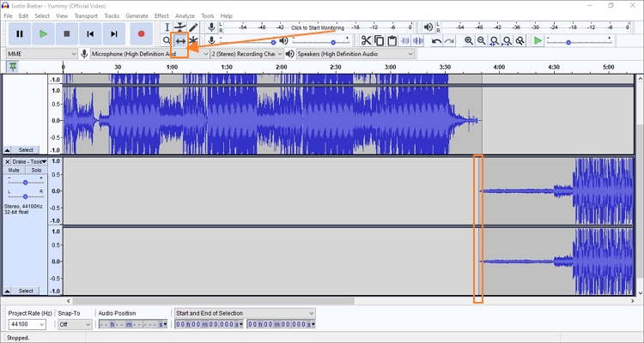Click 'Click to Start Monitoring' on the recording meter
This screenshot has height=343, width=644.
[x=318, y=28]
